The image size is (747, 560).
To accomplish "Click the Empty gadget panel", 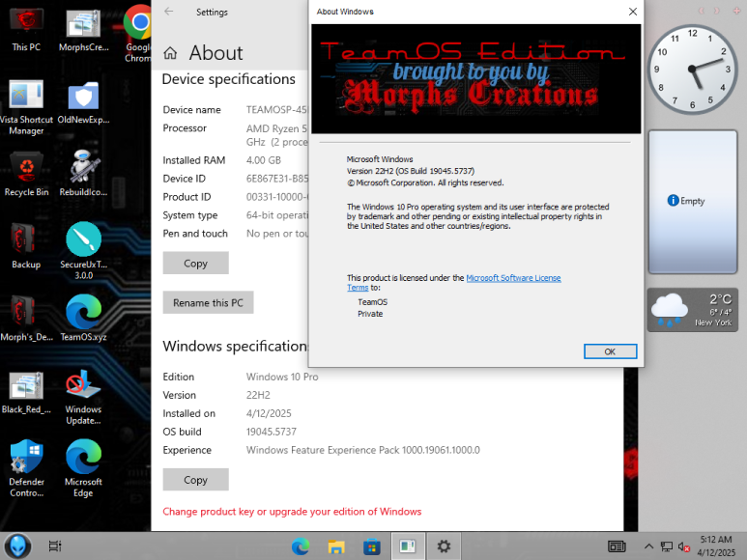I will 693,202.
